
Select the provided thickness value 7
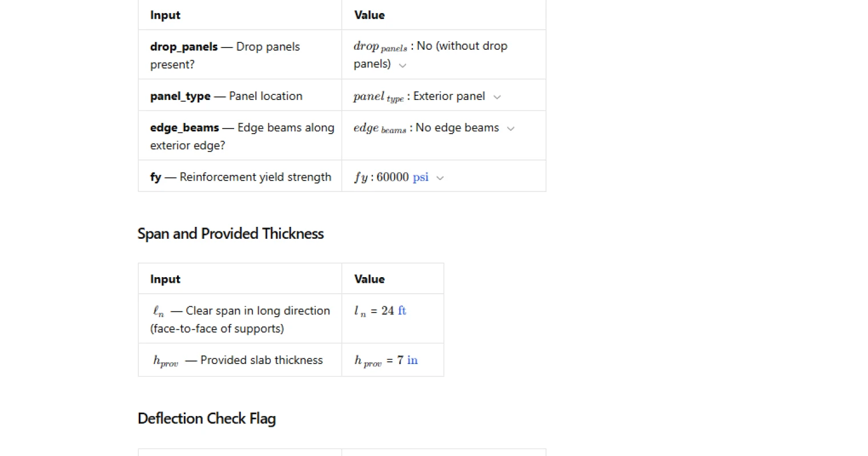coord(400,360)
